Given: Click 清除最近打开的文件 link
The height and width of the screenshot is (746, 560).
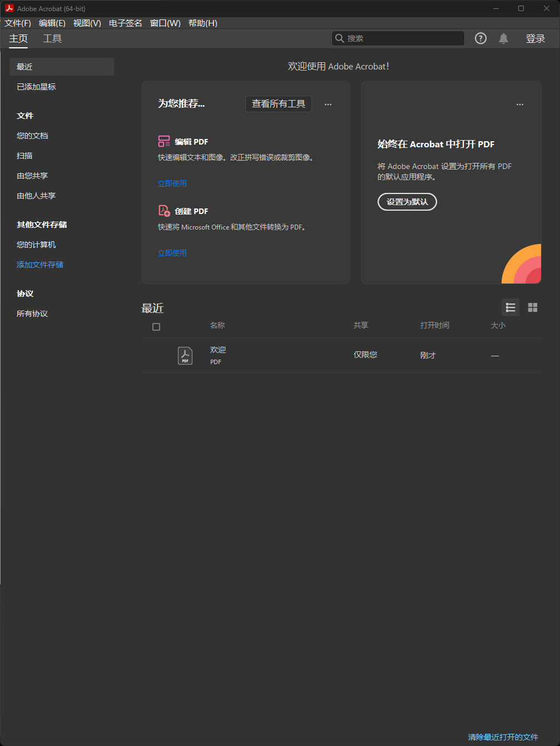Looking at the screenshot, I should click(503, 737).
